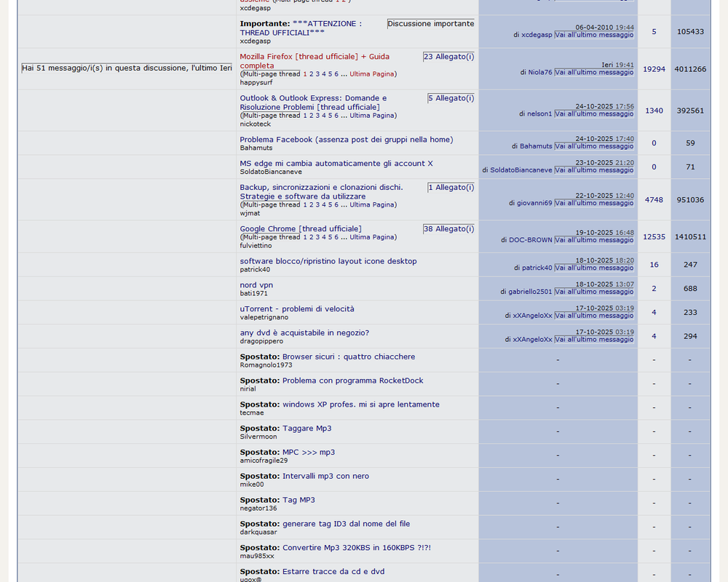This screenshot has width=728, height=582.
Task: Go to last message by patrick40
Action: tap(594, 268)
